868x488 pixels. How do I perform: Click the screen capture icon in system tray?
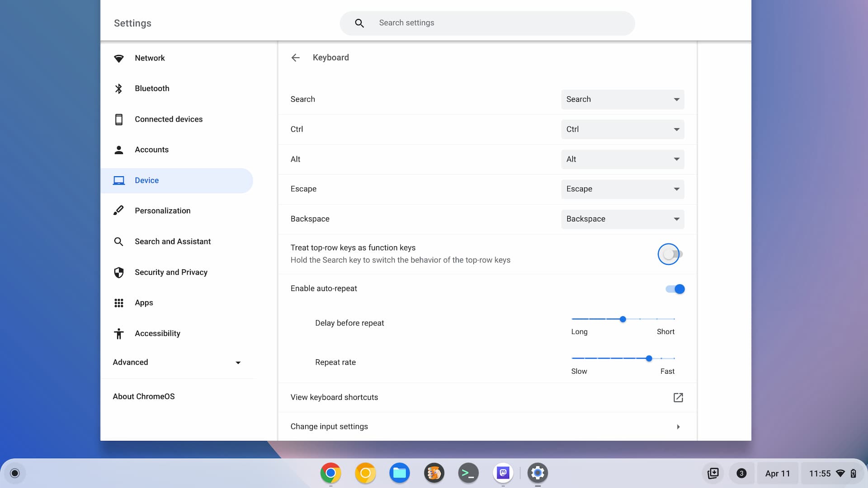pyautogui.click(x=713, y=473)
